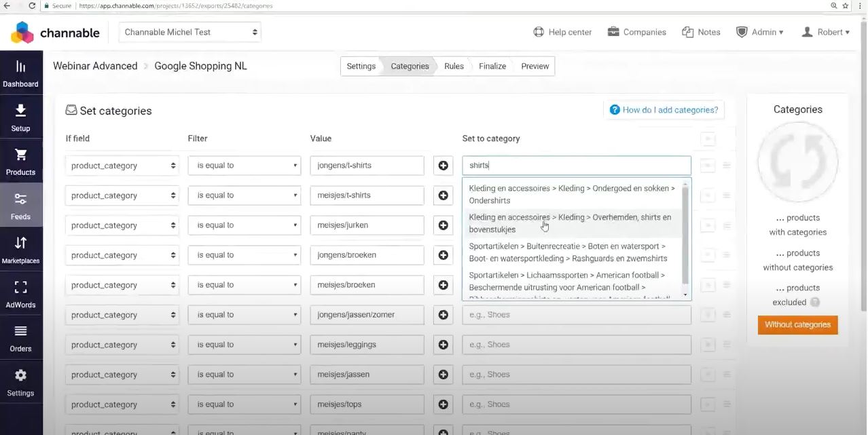This screenshot has height=435, width=868.
Task: Add condition to meisjes/jurken row
Action: click(444, 225)
